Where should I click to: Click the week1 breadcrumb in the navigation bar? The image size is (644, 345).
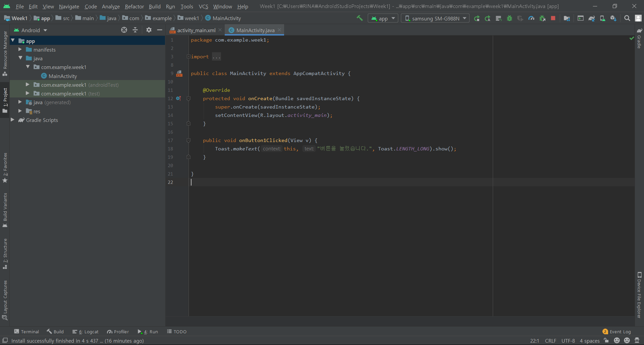pos(189,18)
